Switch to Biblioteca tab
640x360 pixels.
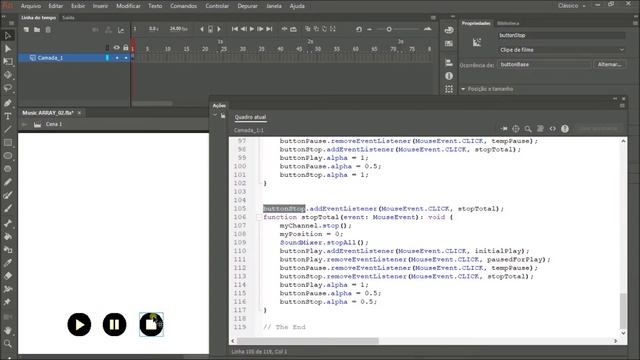pyautogui.click(x=508, y=23)
